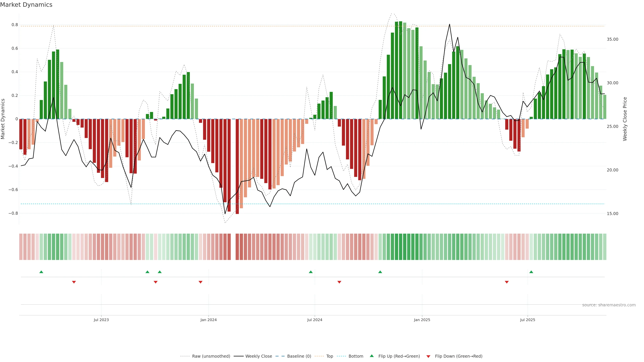The image size is (644, 362).
Task: Click green flip-up triangle just before Jul 2024
Action: tap(311, 272)
